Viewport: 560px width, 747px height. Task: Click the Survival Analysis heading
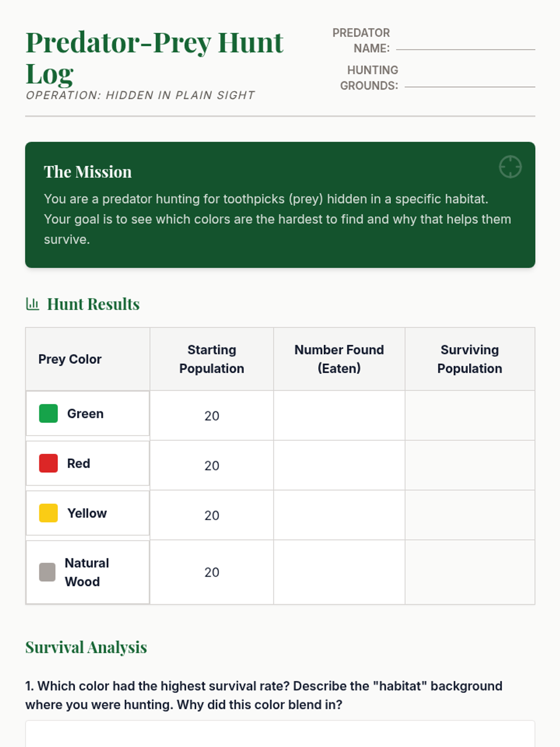point(86,648)
